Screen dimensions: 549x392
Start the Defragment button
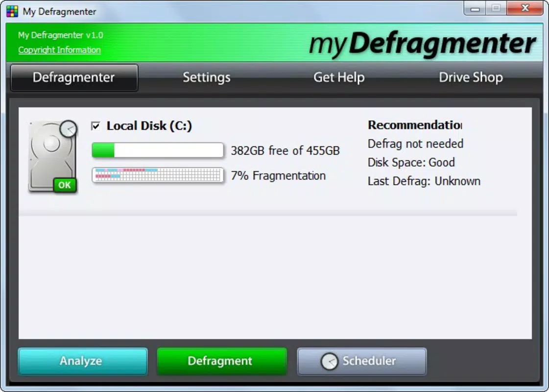click(x=222, y=361)
